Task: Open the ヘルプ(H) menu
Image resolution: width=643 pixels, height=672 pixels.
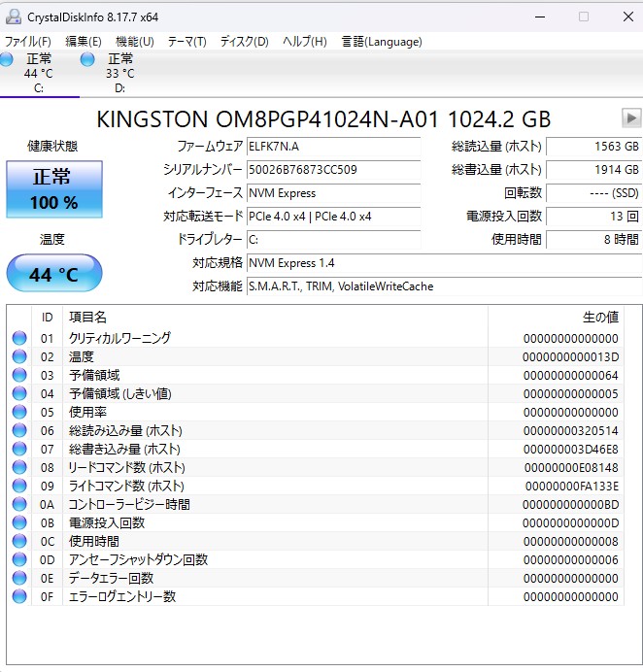Action: pyautogui.click(x=305, y=42)
